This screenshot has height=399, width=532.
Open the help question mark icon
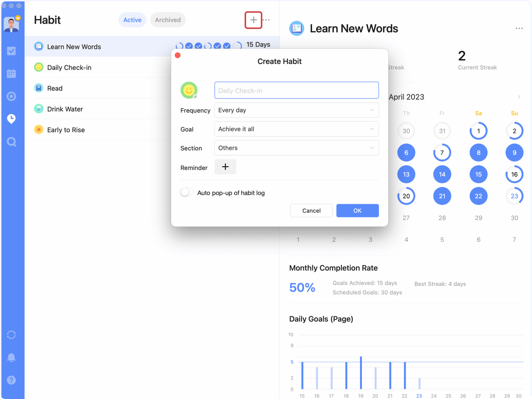[x=12, y=380]
